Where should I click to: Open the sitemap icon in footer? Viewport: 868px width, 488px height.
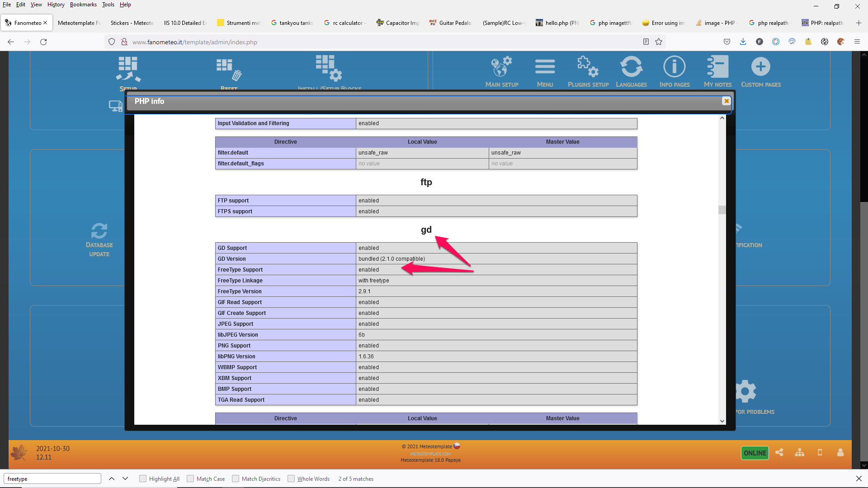(800, 452)
